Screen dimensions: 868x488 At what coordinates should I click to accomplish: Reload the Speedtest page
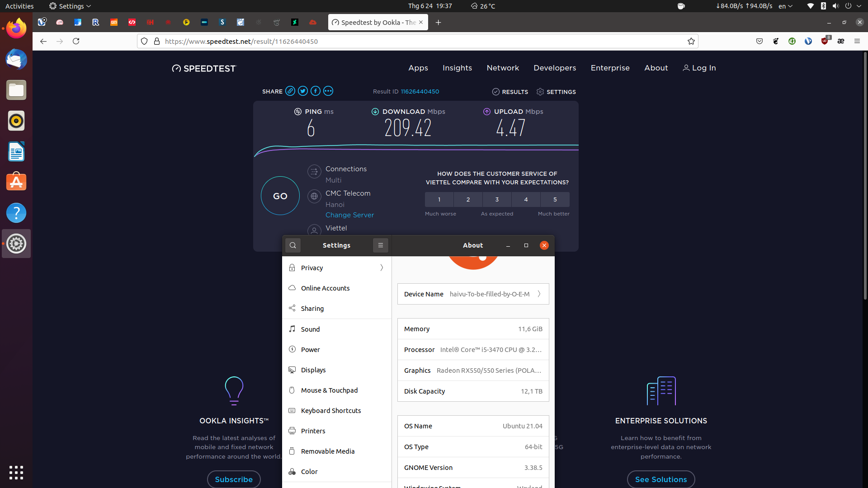[76, 41]
